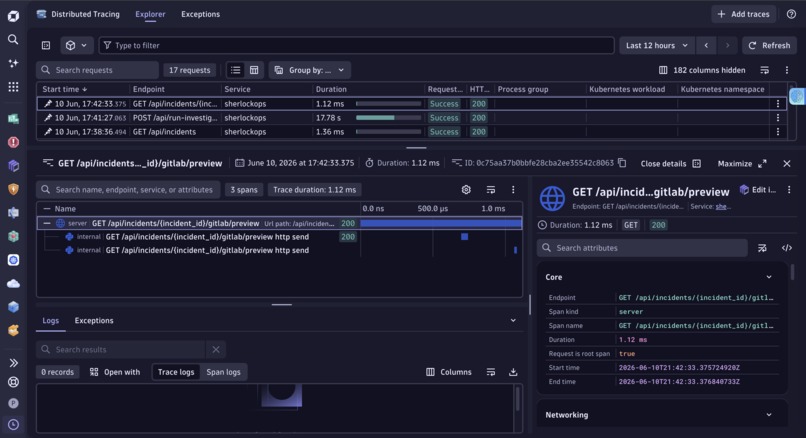Close the trace details with X
Image resolution: width=806 pixels, height=438 pixels.
coord(786,163)
